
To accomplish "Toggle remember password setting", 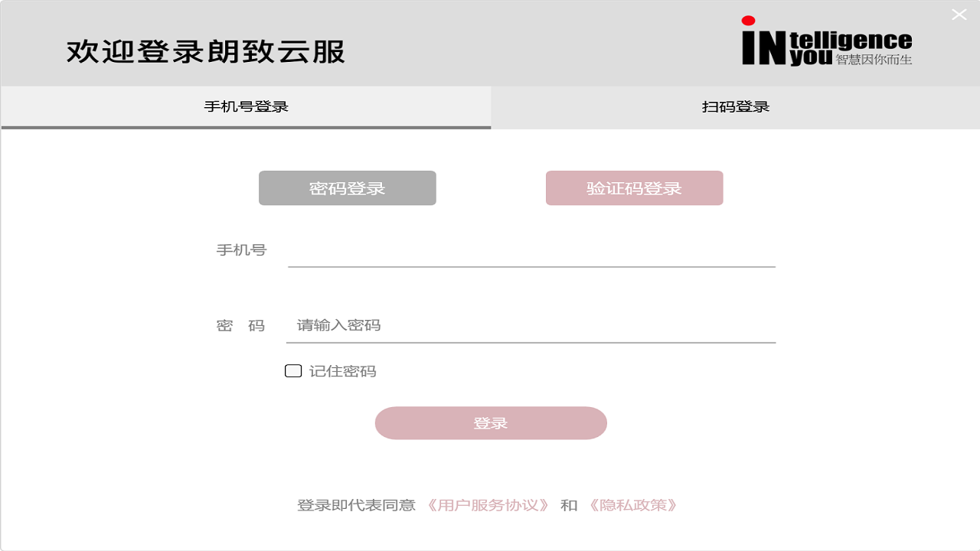I will [x=293, y=370].
